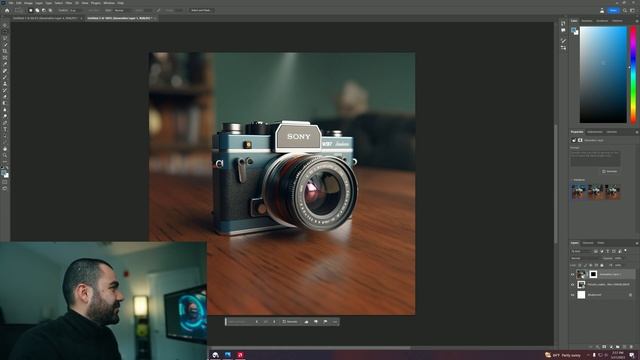Select the Brush tool

coord(5,78)
